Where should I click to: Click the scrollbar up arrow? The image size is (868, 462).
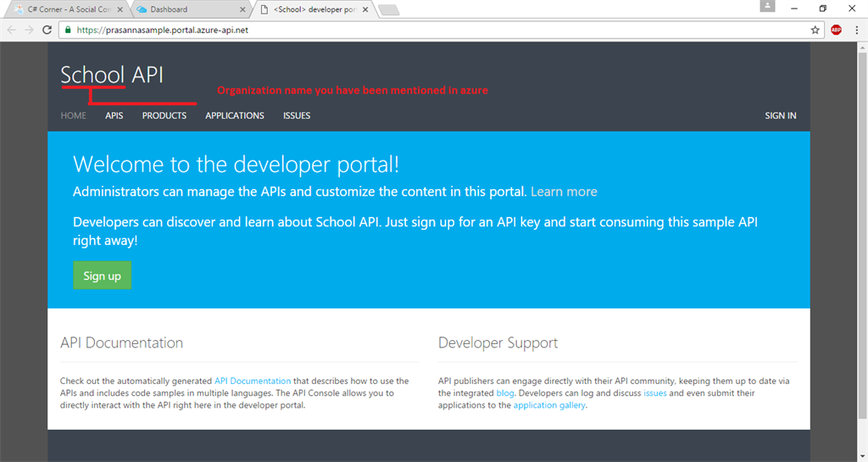862,47
